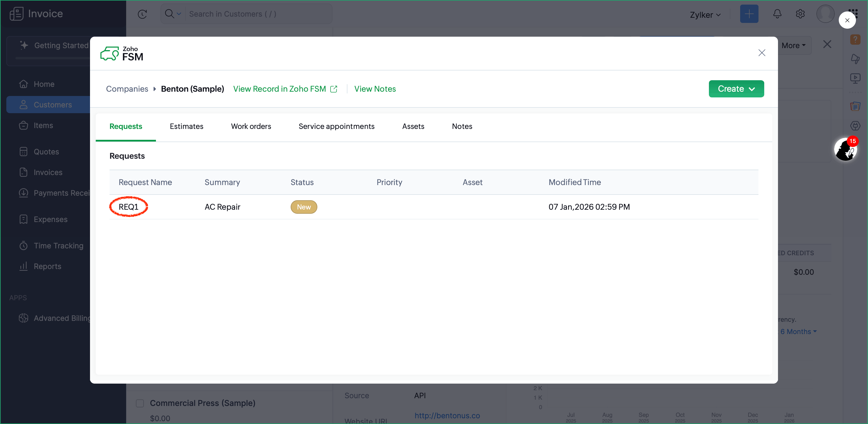The width and height of the screenshot is (868, 424).
Task: Open settings gear icon
Action: tap(800, 14)
